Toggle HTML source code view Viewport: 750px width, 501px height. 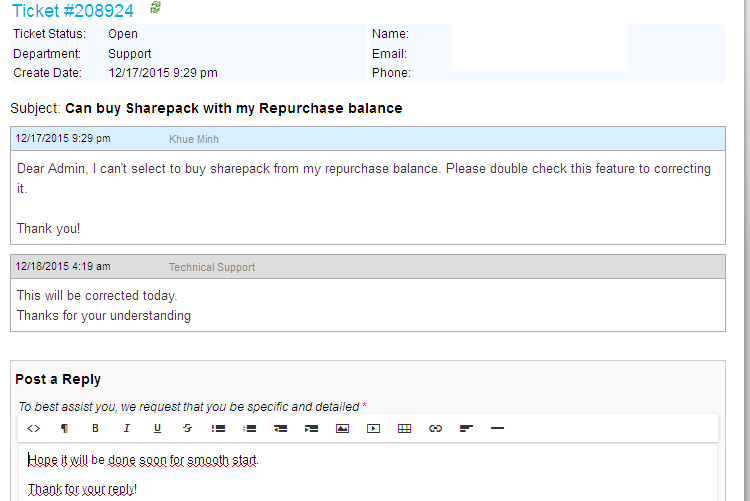[33, 428]
